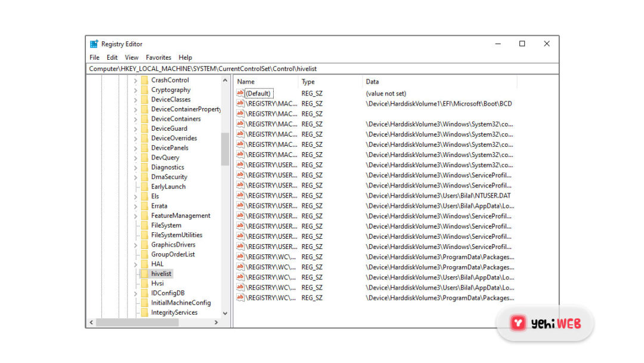Click the Registry Editor icon in title bar
The height and width of the screenshot is (363, 644).
coord(94,44)
